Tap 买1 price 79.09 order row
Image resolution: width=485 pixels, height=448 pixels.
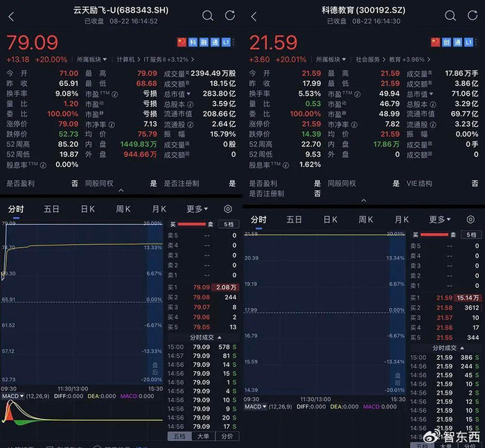(203, 287)
